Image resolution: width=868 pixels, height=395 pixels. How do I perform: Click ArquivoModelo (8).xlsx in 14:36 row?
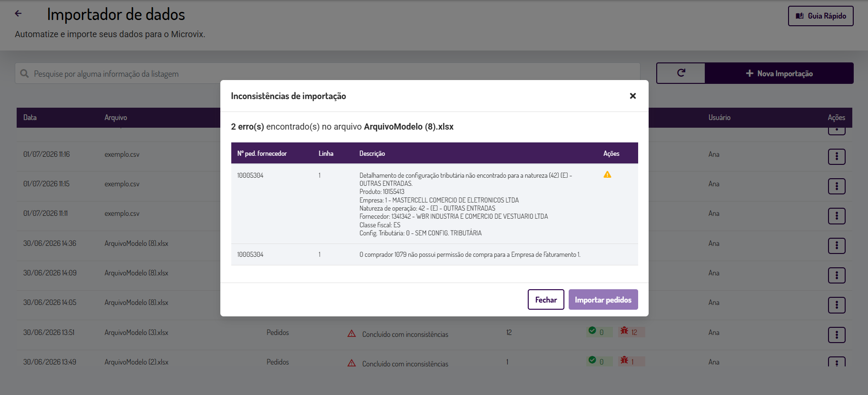coord(137,243)
